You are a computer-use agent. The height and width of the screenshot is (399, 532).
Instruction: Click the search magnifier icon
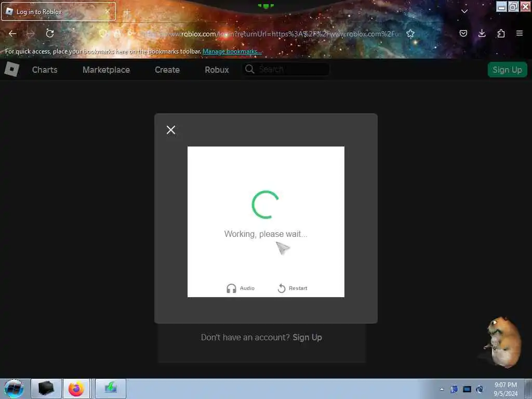click(x=250, y=69)
